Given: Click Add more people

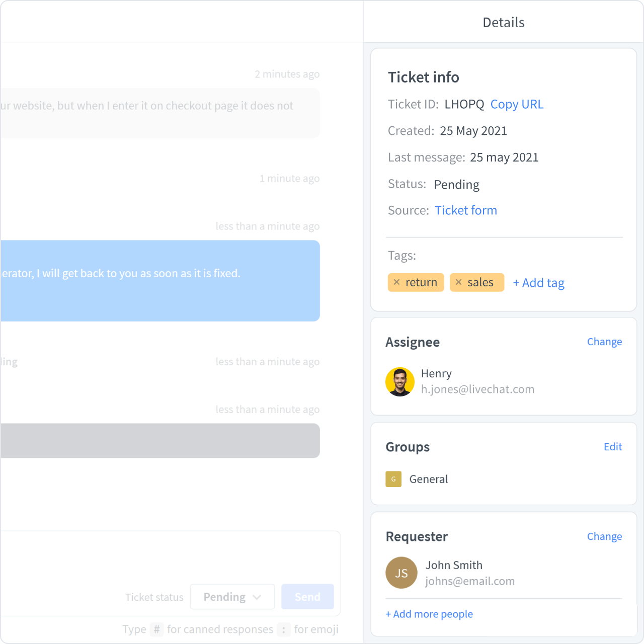Looking at the screenshot, I should 429,614.
